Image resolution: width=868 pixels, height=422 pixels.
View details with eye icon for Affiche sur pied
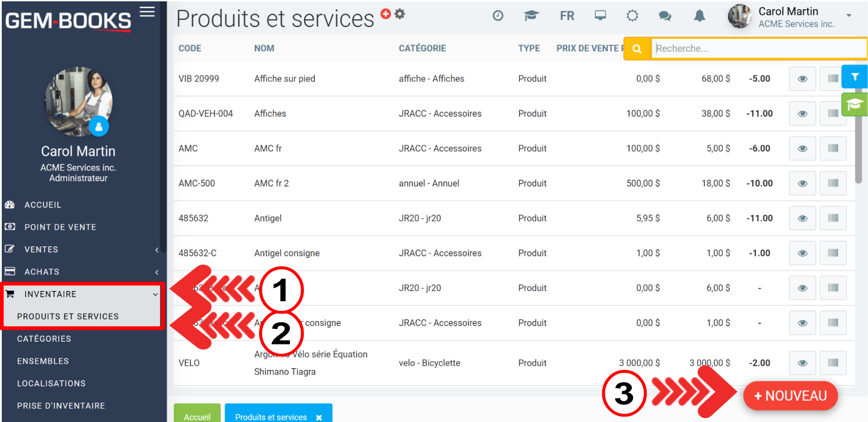click(803, 79)
